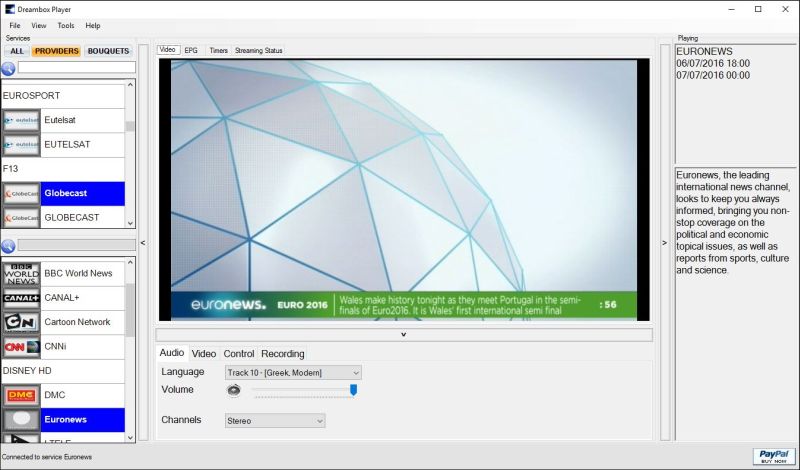Click the uppercase EUTELSAT provider logo
The height and width of the screenshot is (470, 800).
[x=21, y=145]
